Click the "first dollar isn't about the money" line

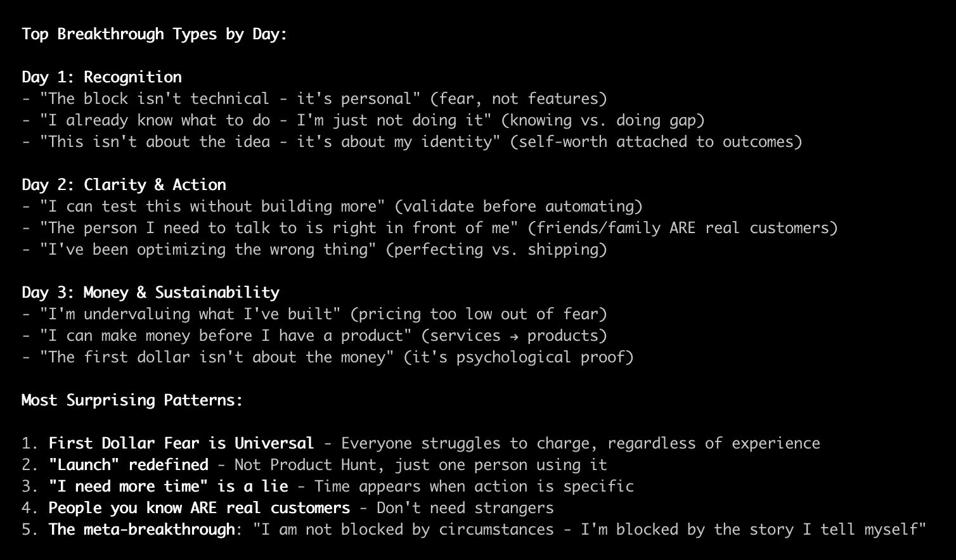pos(328,357)
